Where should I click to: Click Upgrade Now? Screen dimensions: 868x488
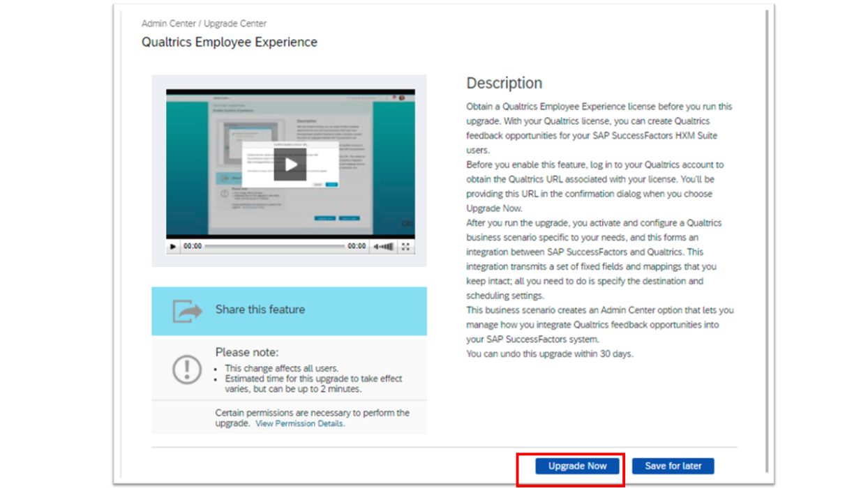(x=576, y=466)
